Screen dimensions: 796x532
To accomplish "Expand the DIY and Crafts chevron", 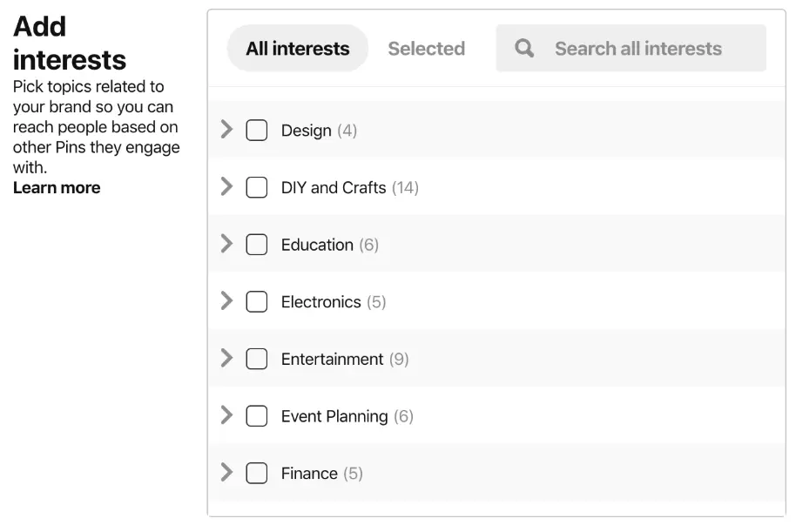I will point(227,186).
